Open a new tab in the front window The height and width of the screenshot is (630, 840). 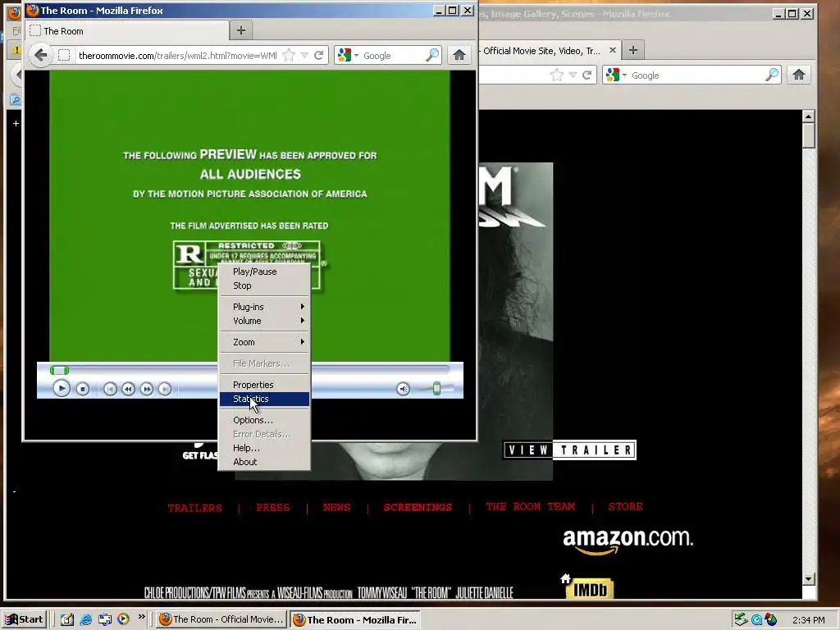click(x=241, y=30)
